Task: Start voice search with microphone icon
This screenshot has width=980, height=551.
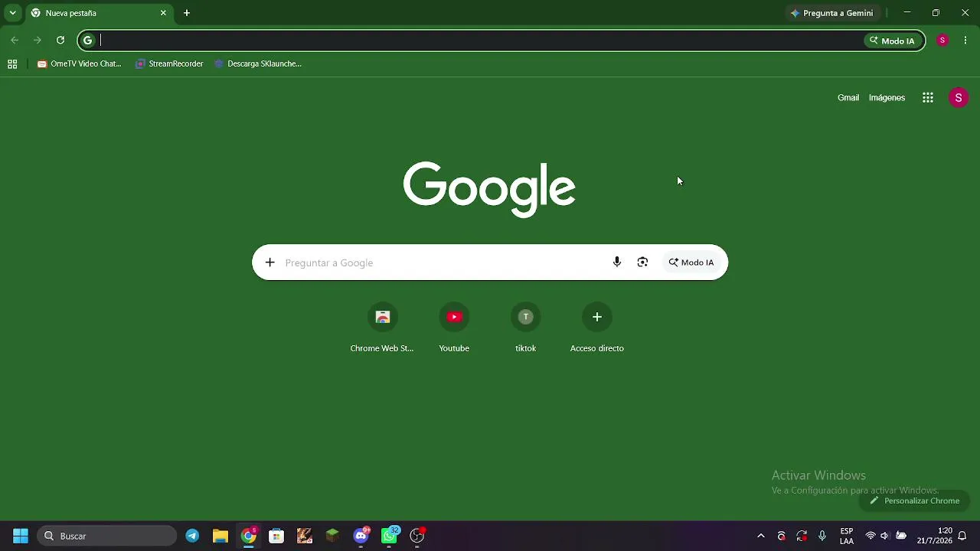Action: (x=617, y=262)
